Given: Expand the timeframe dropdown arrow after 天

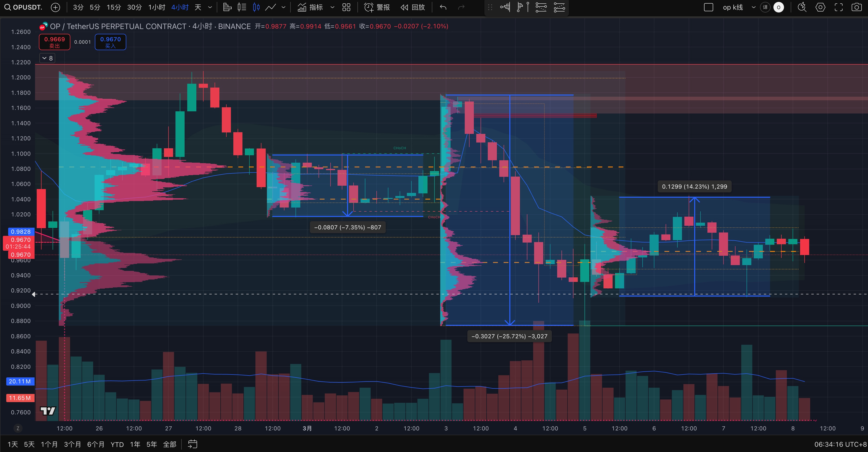Looking at the screenshot, I should pyautogui.click(x=210, y=7).
